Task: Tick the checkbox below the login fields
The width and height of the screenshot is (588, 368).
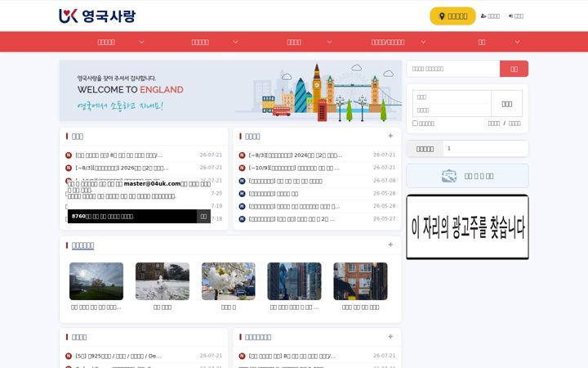Action: [x=415, y=123]
